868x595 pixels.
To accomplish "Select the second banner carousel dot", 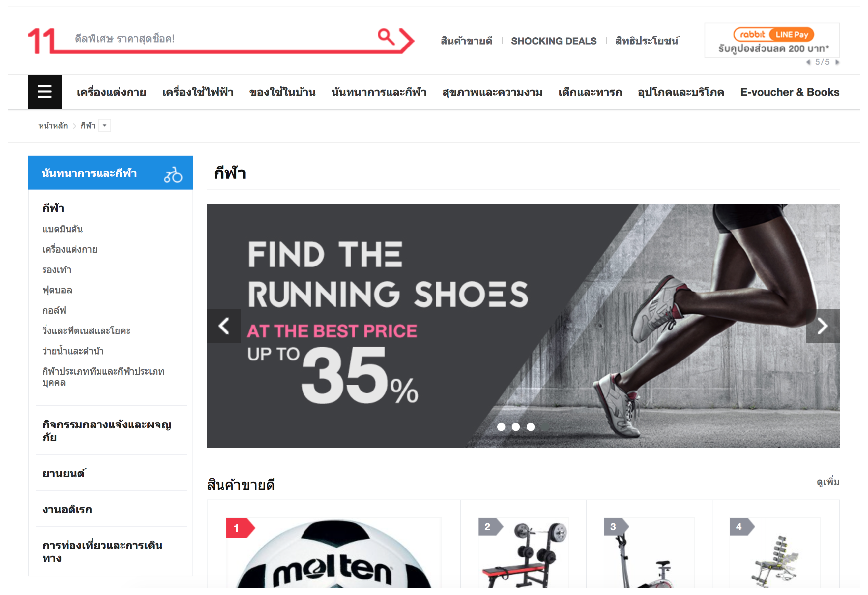I will click(x=516, y=427).
